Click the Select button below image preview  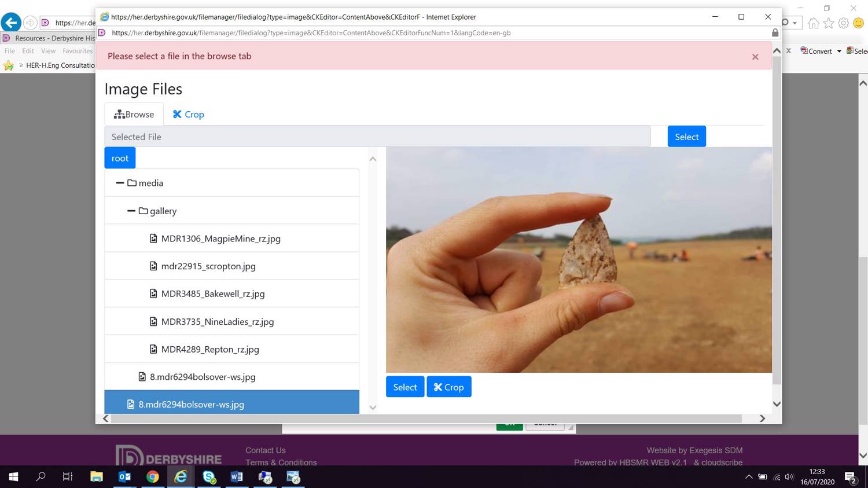(x=404, y=387)
